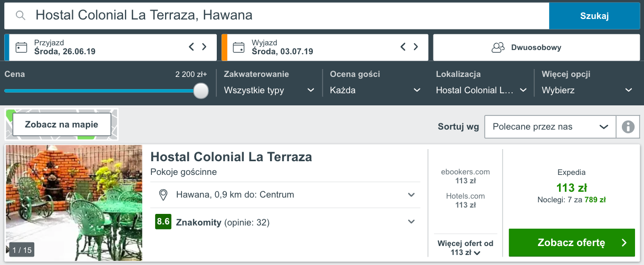Move check-out date one day back
Image resolution: width=644 pixels, height=265 pixels.
[x=403, y=47]
